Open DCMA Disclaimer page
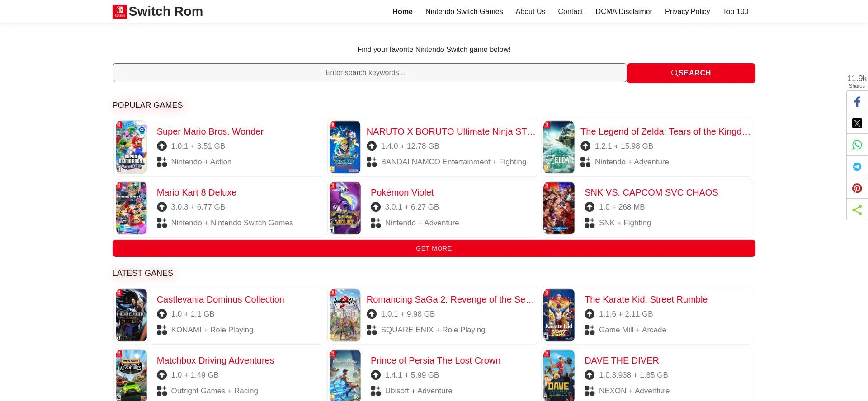Image resolution: width=868 pixels, height=401 pixels. pos(624,12)
